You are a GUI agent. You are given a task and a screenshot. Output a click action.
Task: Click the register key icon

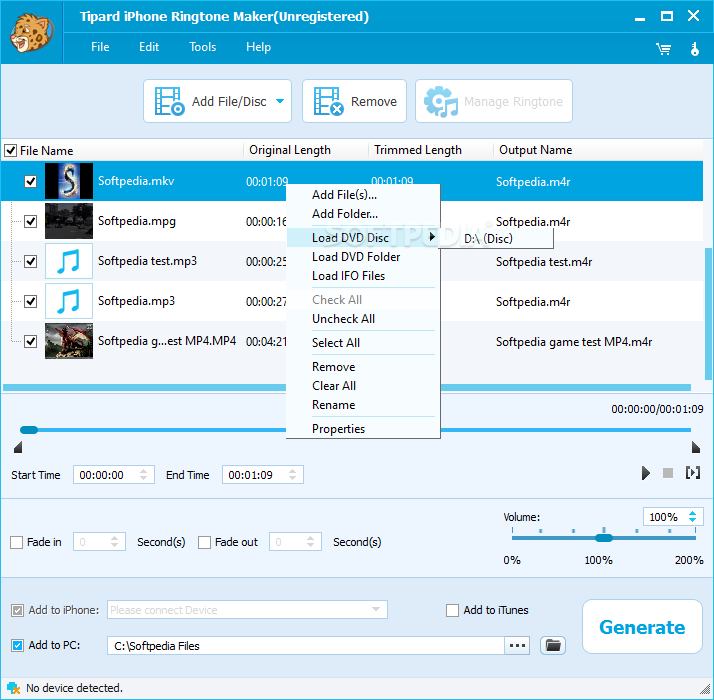(x=694, y=49)
